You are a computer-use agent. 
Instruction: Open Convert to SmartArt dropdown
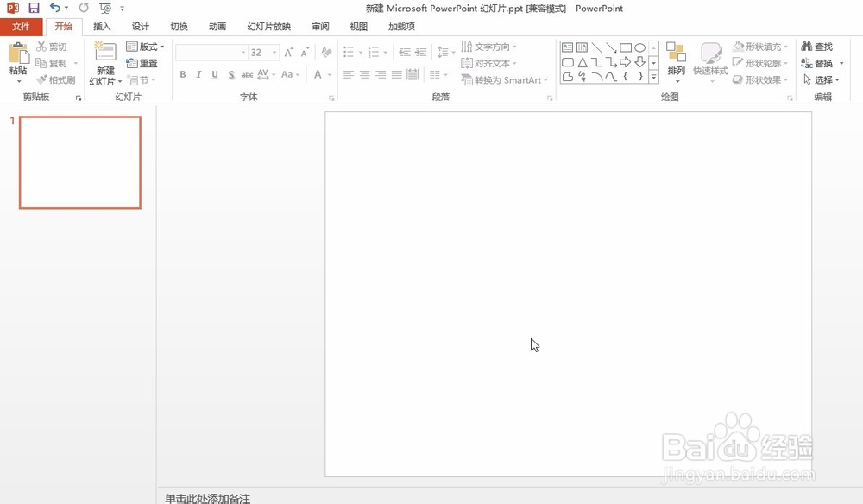point(505,79)
